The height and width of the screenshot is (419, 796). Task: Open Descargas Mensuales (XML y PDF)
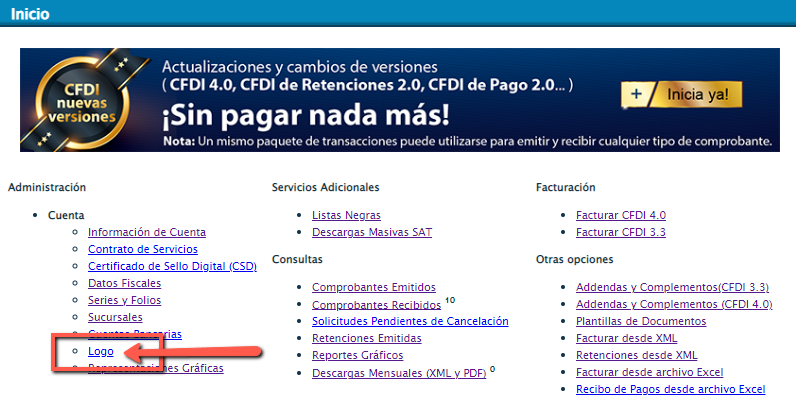point(399,373)
